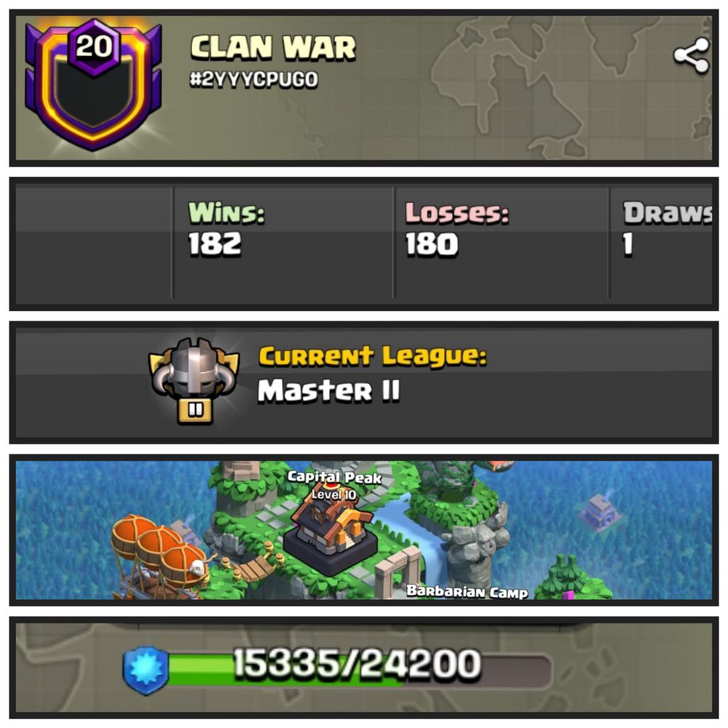Viewport: 728px width, 728px height.
Task: Tap the share icon
Action: tap(692, 55)
